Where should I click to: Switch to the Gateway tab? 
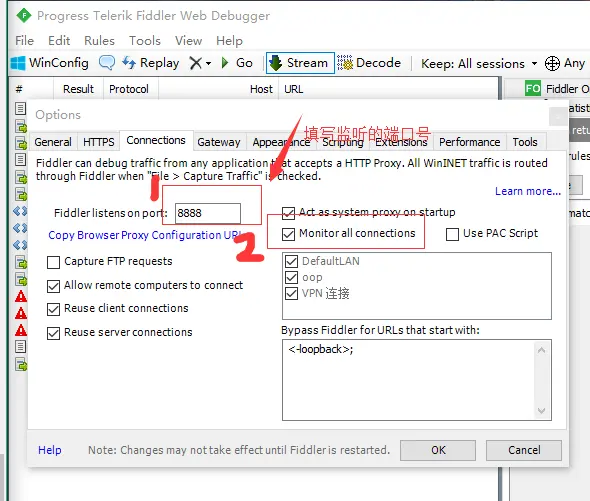219,142
